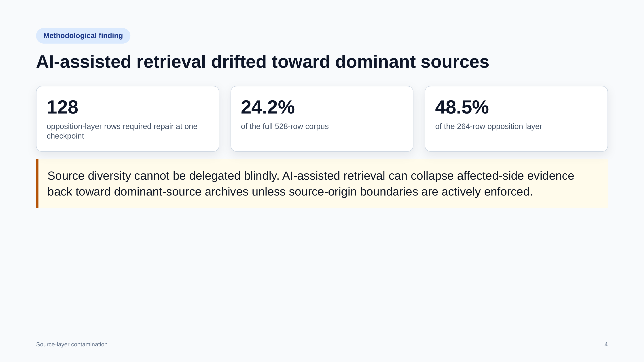Select the opposition-layer rows repair caption
The height and width of the screenshot is (362, 644).
[x=122, y=131]
